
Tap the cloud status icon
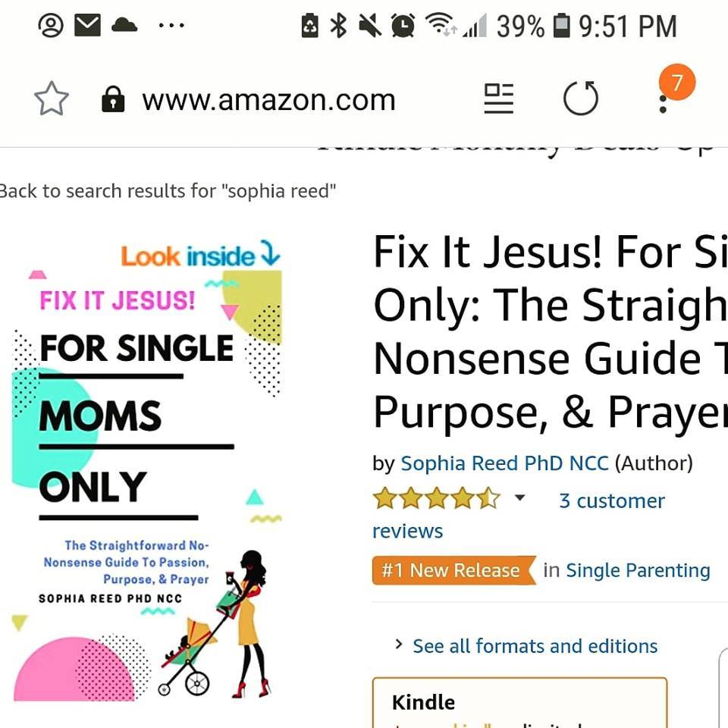coord(124,24)
